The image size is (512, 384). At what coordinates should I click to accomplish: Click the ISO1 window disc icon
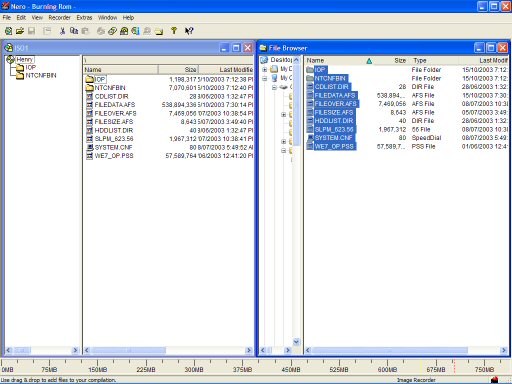9,48
